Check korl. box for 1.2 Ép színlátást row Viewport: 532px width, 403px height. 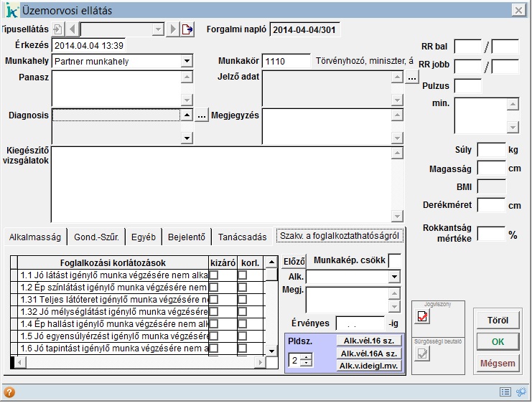click(x=242, y=287)
